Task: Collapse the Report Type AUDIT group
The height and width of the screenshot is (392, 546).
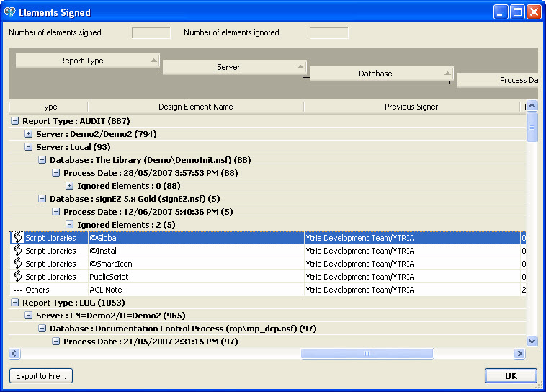Action: 15,121
